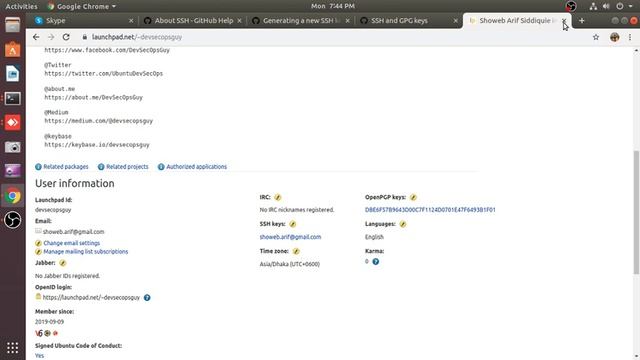Viewport: 640px width, 360px height.
Task: Open the OpenID login help icon
Action: coord(147,298)
